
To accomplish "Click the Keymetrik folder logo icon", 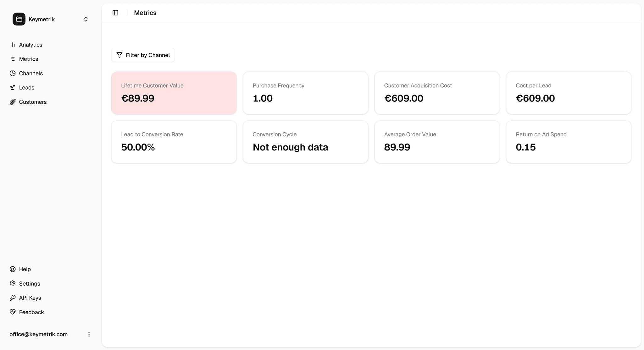I will pos(19,19).
